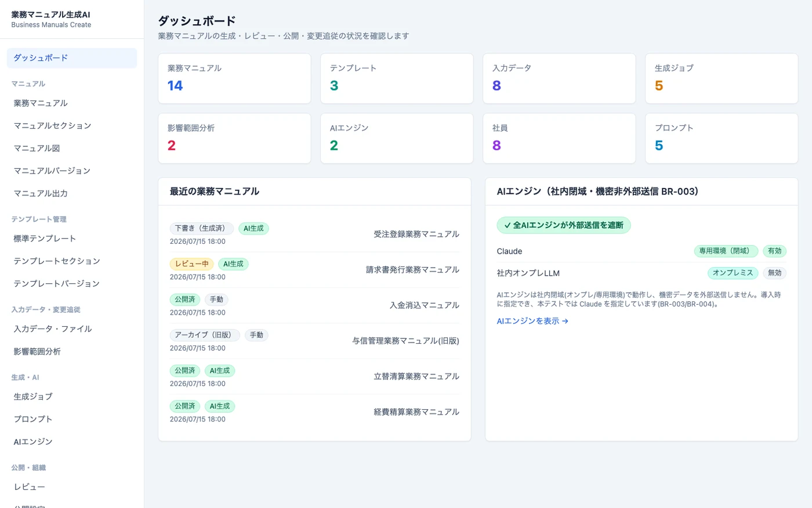Click the 全AIエンジンが外部送信を遮断 badge
Screen dimensions: 812x508
tap(564, 225)
